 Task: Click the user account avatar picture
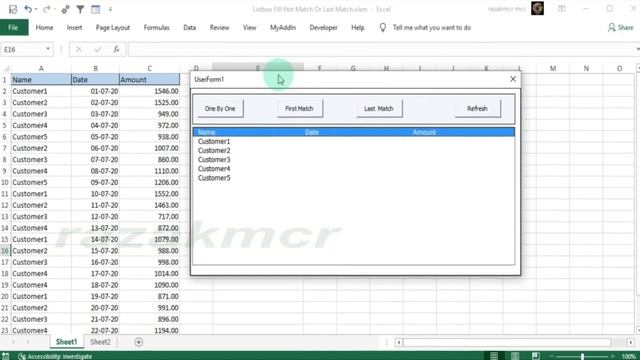pos(537,9)
